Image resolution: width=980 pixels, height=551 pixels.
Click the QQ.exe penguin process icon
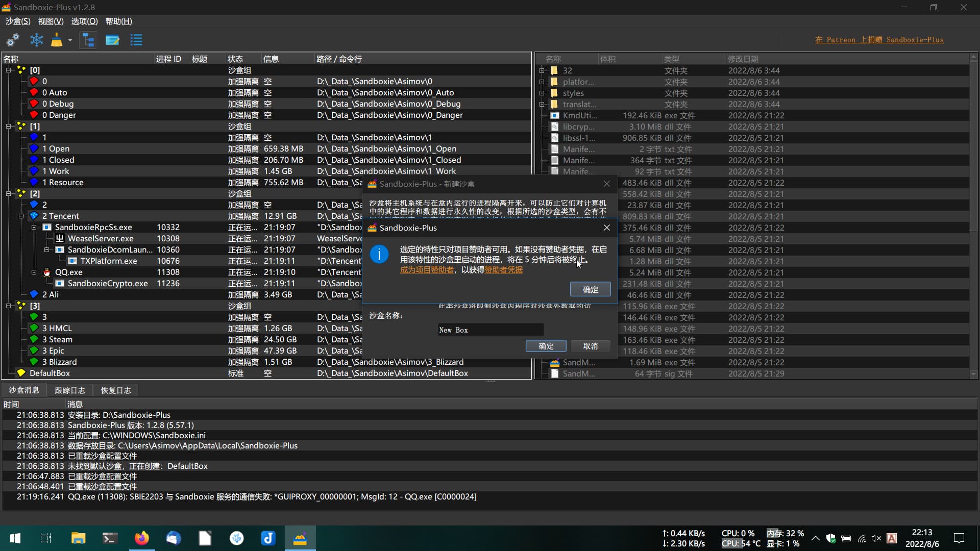(x=47, y=272)
